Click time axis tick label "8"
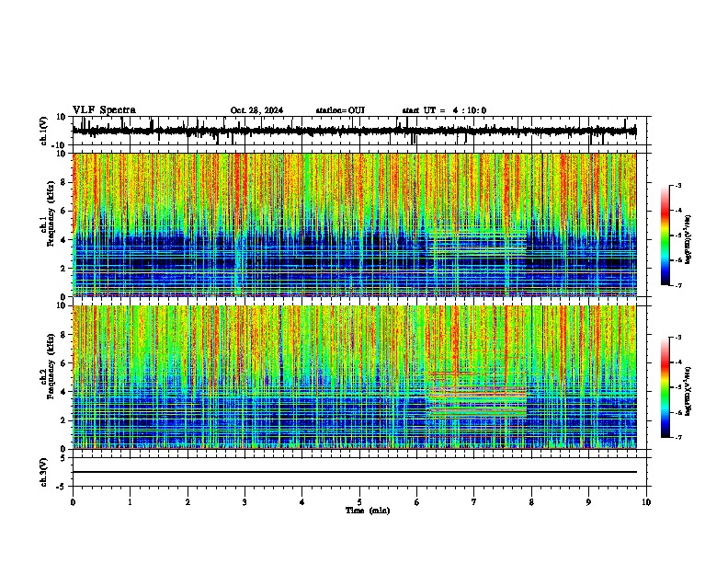Screen dimensions: 728x563 click(531, 502)
